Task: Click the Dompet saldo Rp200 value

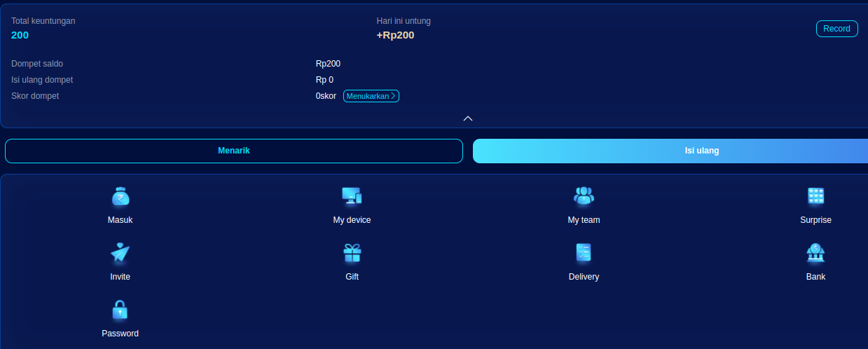Action: point(328,64)
